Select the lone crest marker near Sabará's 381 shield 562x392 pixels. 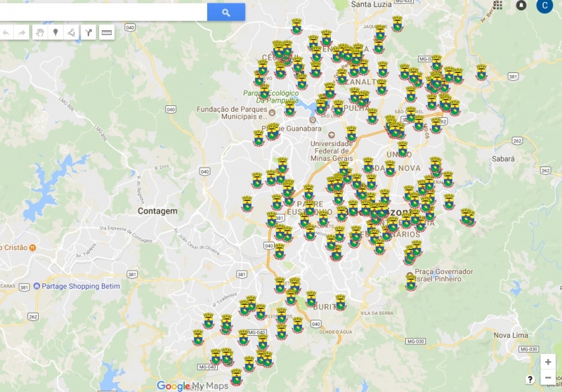click(x=481, y=72)
